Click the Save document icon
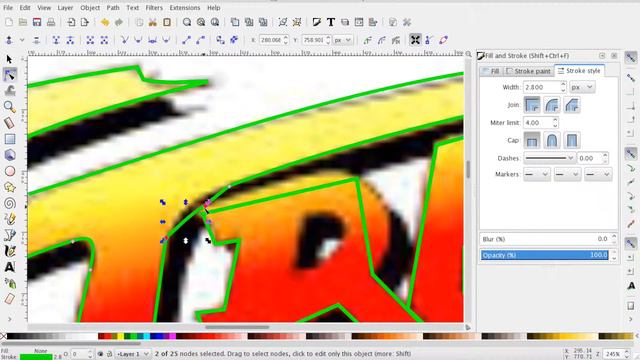The image size is (640, 360). (37, 22)
